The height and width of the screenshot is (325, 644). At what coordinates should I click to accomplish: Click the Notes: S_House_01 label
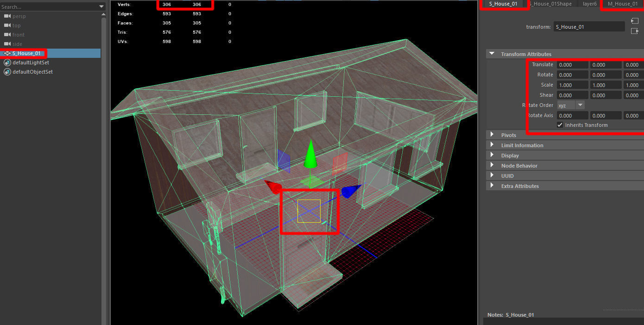click(x=511, y=315)
